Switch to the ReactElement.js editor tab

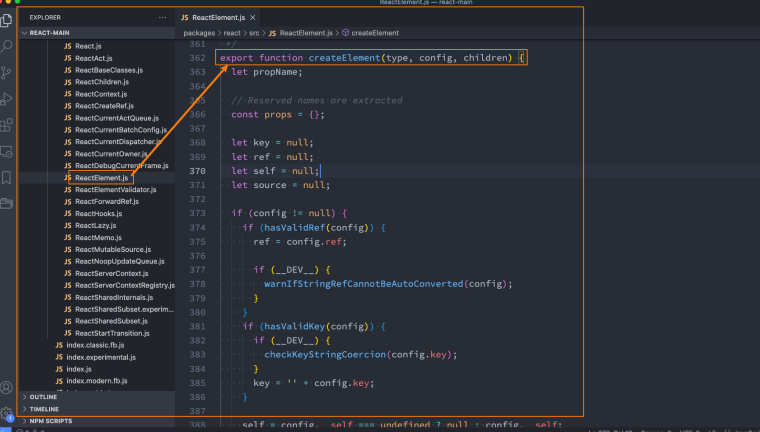[x=218, y=17]
